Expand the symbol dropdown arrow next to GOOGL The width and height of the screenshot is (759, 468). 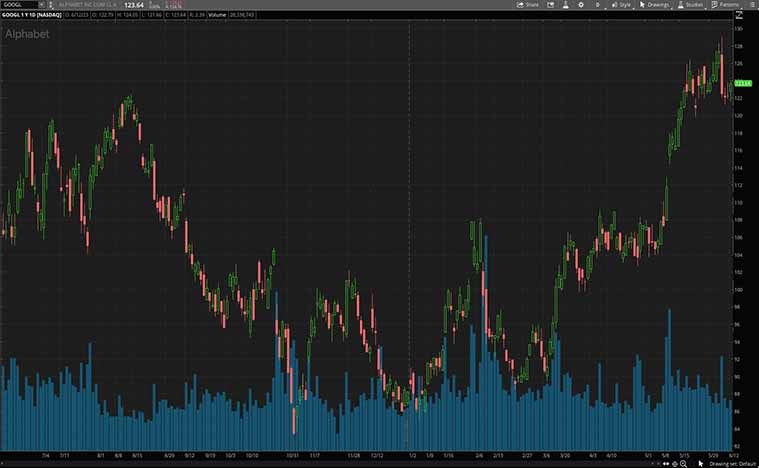[41, 5]
